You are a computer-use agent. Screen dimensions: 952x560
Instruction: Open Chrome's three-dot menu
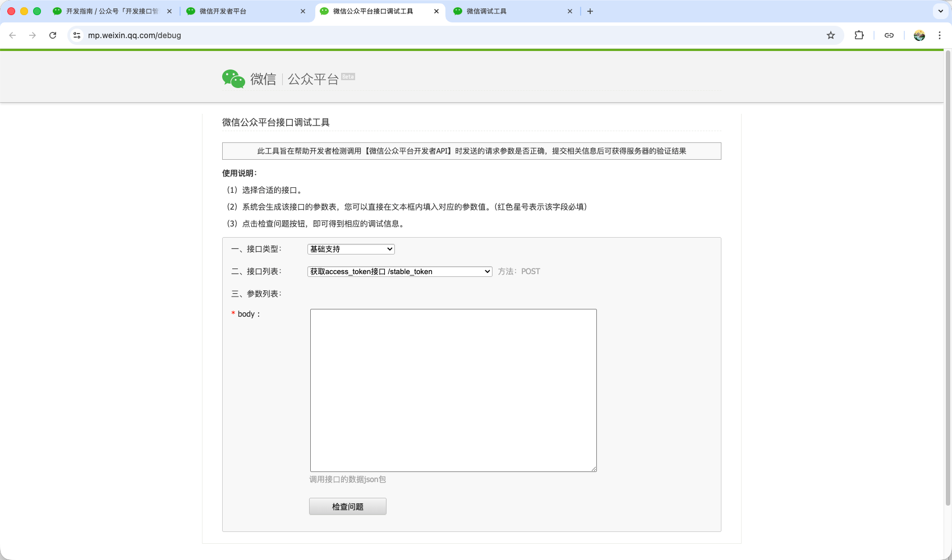pyautogui.click(x=940, y=35)
